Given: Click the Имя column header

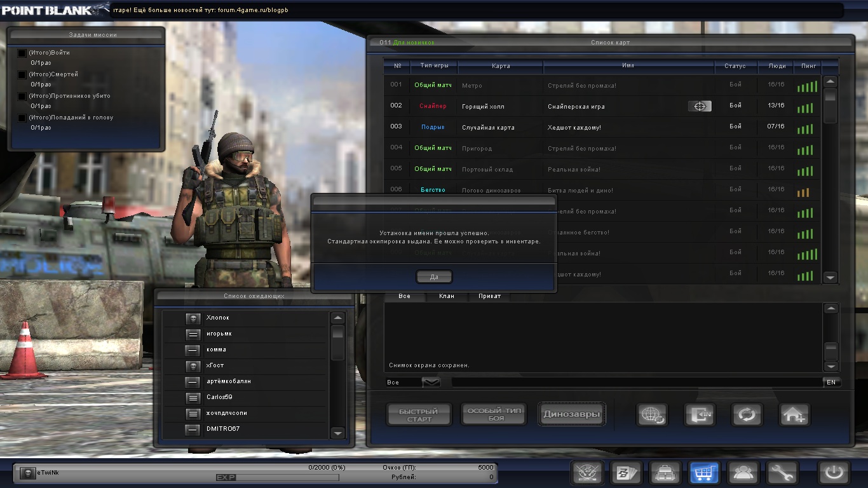Looking at the screenshot, I should coord(628,65).
